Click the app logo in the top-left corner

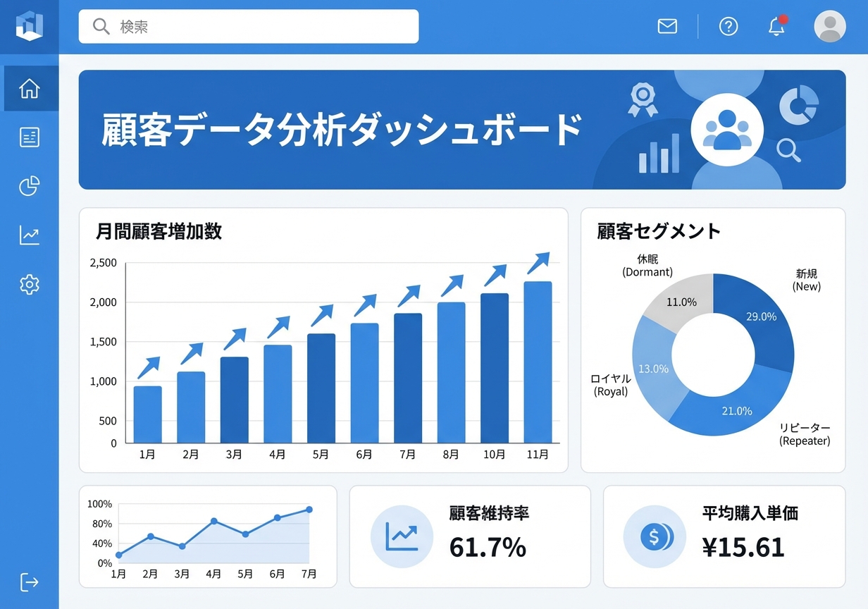29,27
